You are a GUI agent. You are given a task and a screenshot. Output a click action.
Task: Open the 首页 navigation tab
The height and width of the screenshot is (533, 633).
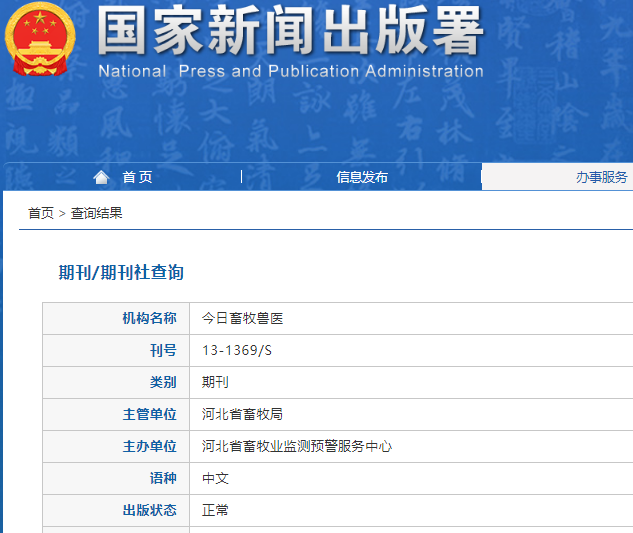point(137,177)
